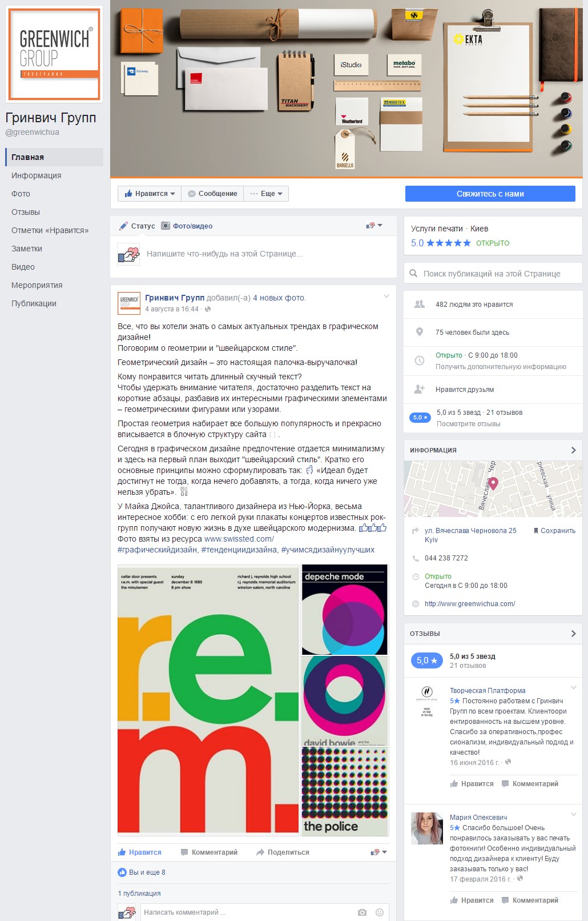Click the camera attach photo icon
The height and width of the screenshot is (921, 588).
click(x=362, y=912)
